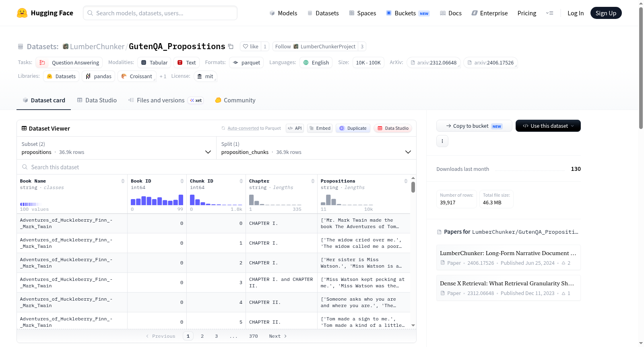Switch to the Dataset card tab
644x347 pixels.
(44, 100)
